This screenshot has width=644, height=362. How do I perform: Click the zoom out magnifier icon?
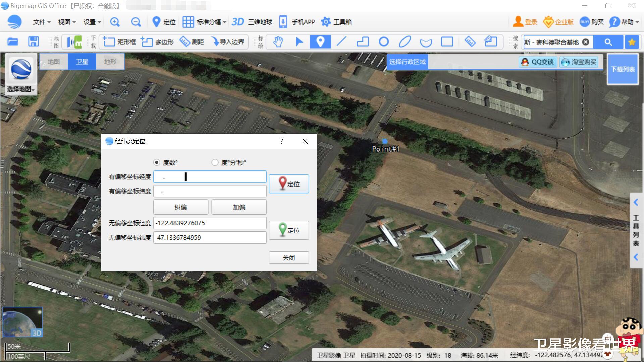coord(136,22)
